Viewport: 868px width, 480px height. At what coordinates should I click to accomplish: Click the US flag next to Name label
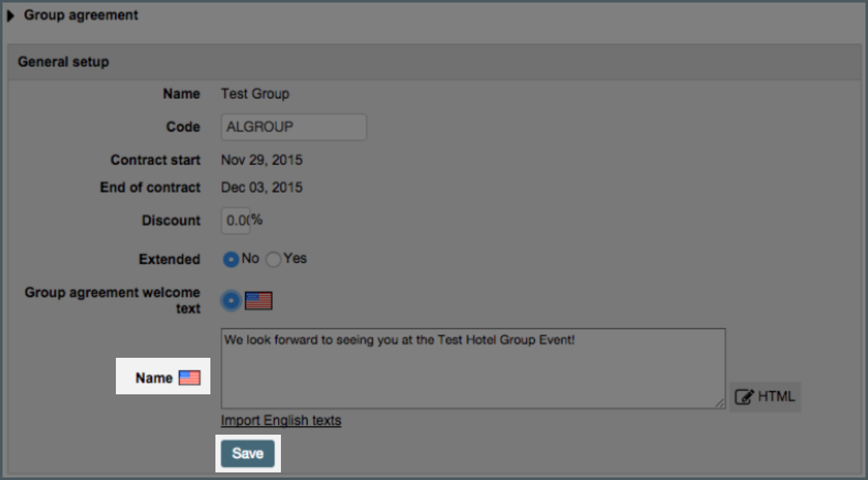(190, 378)
